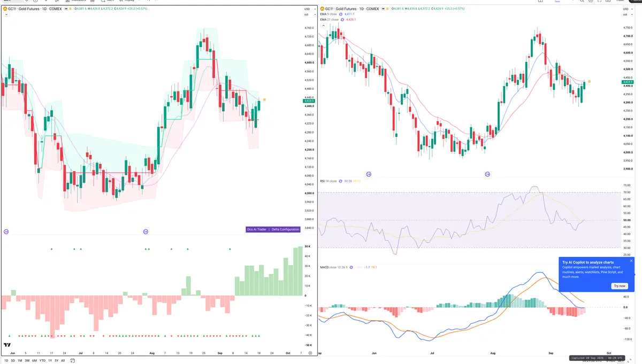Set range to 5Y
Image resolution: width=642 pixels, height=364 pixels.
point(56,361)
